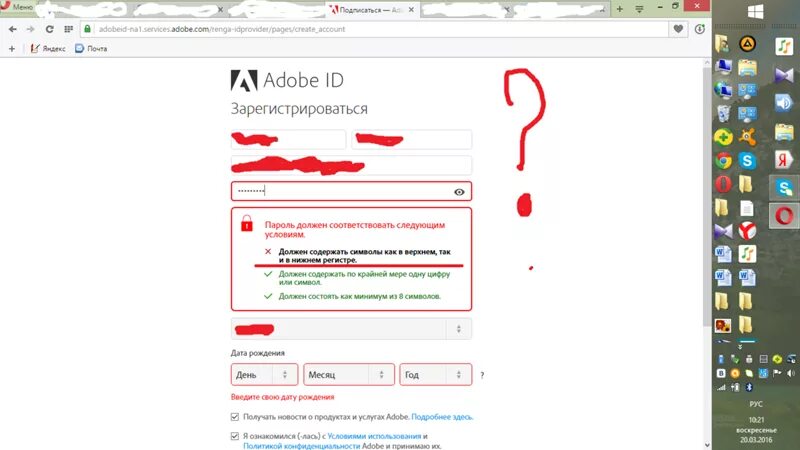Viewport: 800px width, 450px height.
Task: Go back with the browser back arrow
Action: point(13,29)
